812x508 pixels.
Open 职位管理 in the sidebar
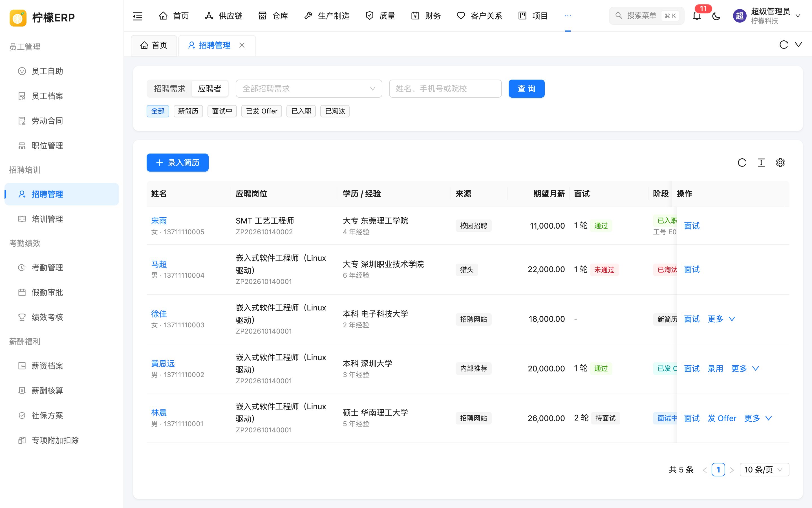62,146
